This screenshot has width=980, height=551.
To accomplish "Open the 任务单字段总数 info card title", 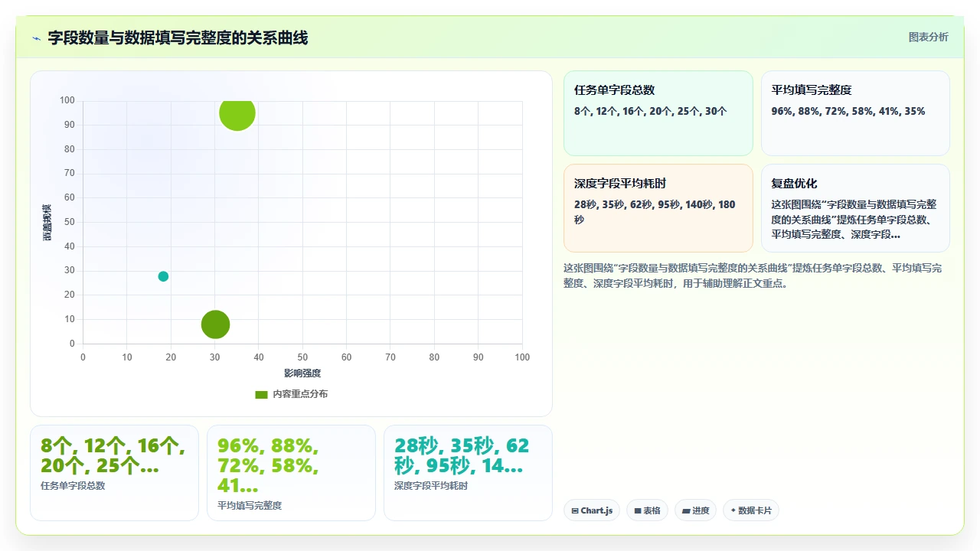I will pos(614,90).
